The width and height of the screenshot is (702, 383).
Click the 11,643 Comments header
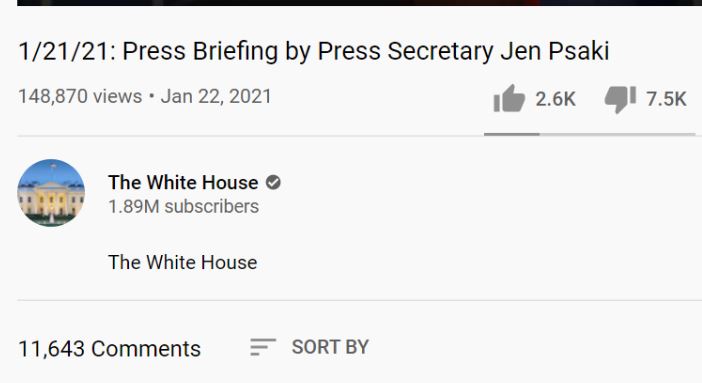click(109, 349)
